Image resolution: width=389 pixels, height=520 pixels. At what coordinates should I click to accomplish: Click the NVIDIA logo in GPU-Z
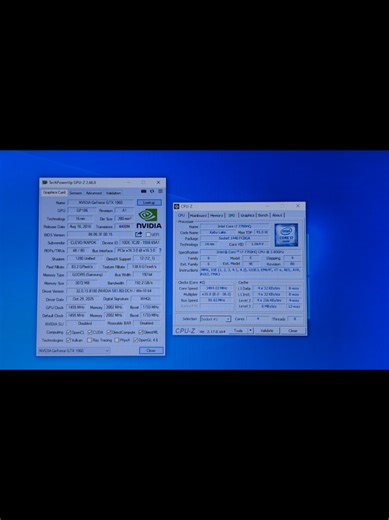coord(149,219)
